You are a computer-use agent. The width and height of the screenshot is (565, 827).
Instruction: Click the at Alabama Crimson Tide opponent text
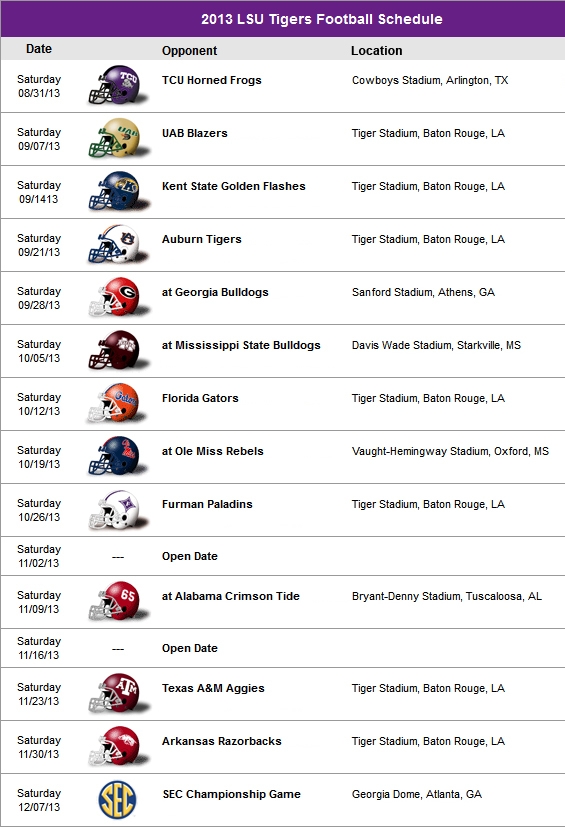[231, 596]
